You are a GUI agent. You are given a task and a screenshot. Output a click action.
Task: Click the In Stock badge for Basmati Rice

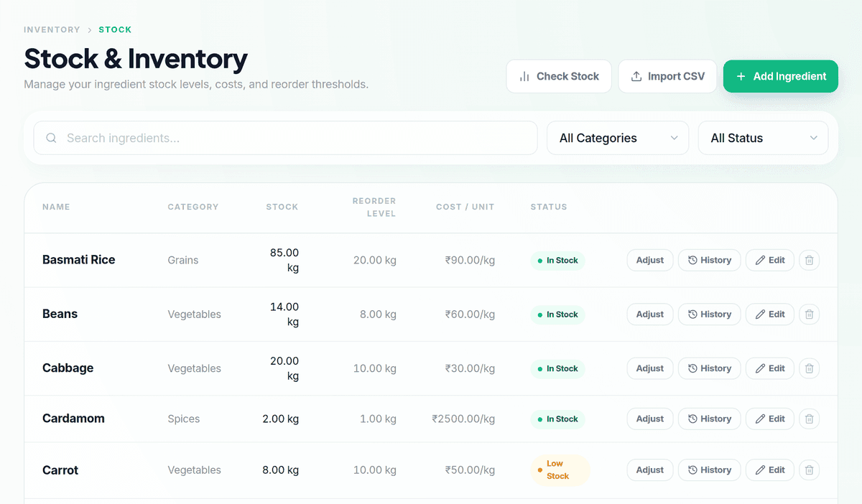point(558,260)
